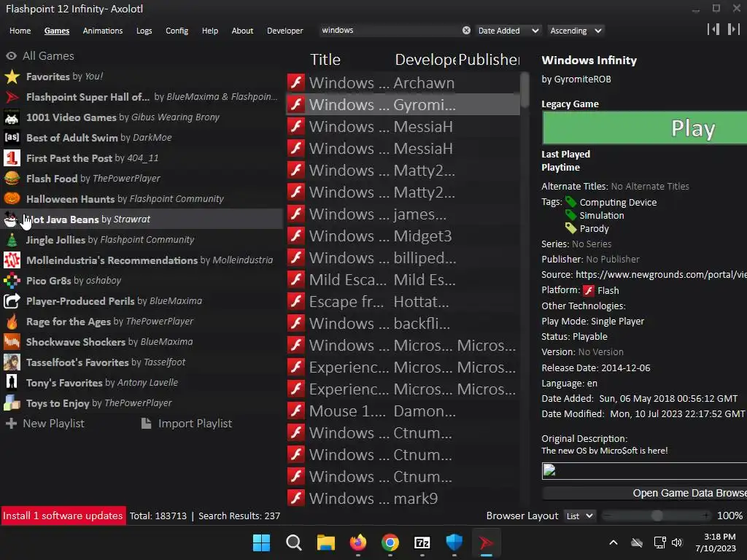The height and width of the screenshot is (560, 747).
Task: Show hidden system tray icons chevron
Action: pos(614,542)
